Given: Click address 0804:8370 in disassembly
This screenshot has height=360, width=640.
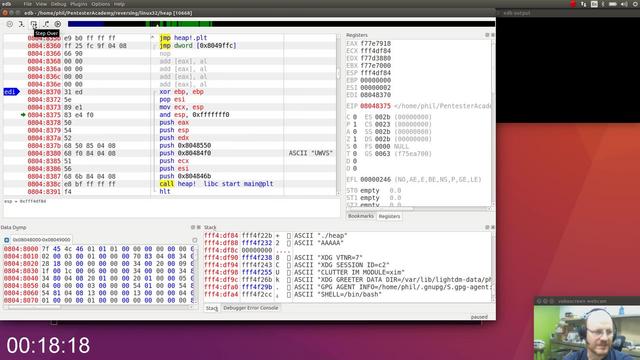Looking at the screenshot, I should 44,92.
